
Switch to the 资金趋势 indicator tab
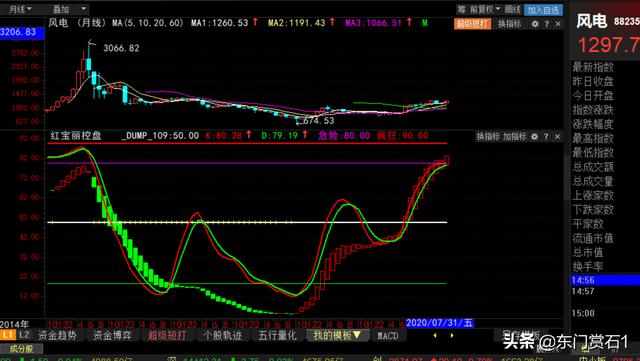pyautogui.click(x=57, y=336)
